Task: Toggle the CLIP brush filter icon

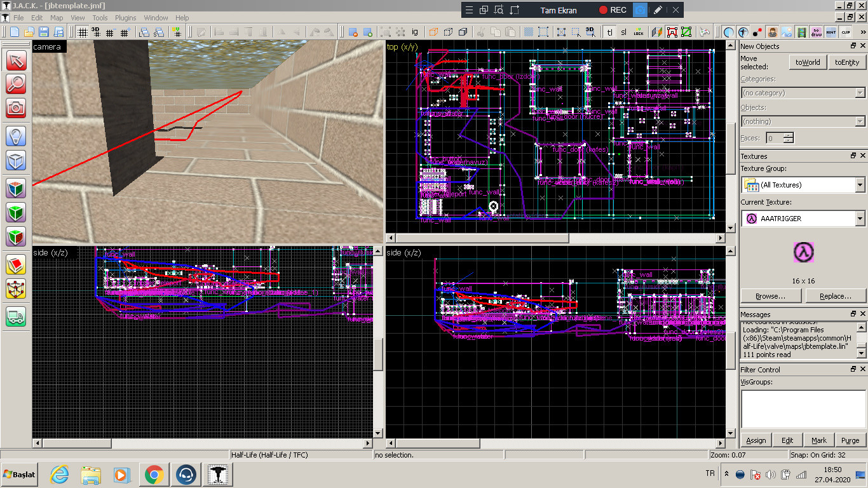Action: [846, 32]
